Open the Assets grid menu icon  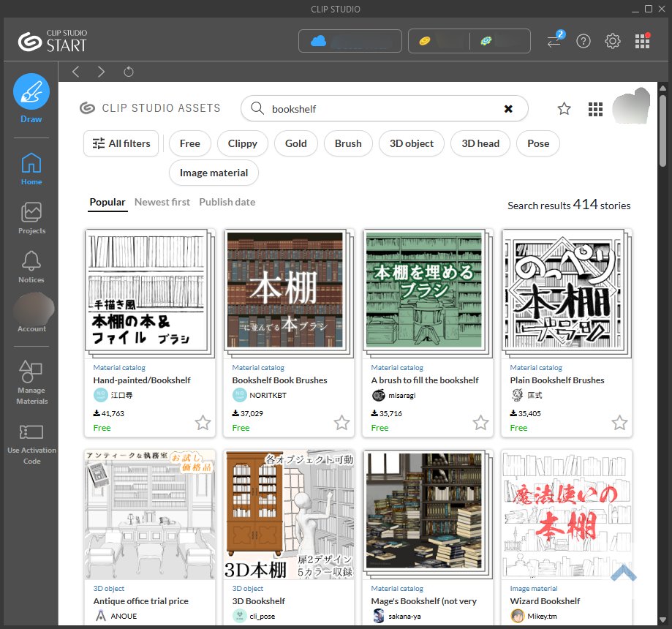595,109
